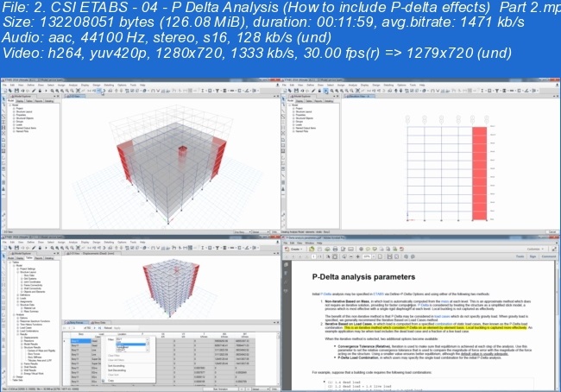Choose Sort Descending in the table context menu
The width and height of the screenshot is (561, 392).
[x=117, y=370]
